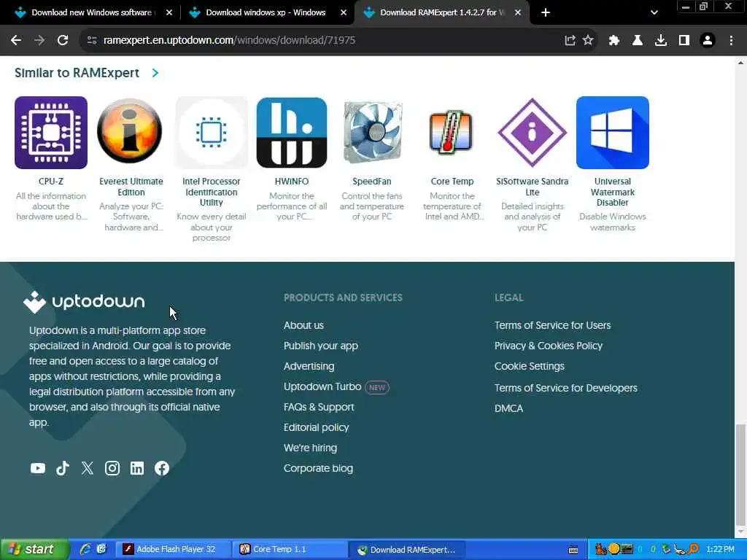Open Terms of Service for Users

point(552,325)
